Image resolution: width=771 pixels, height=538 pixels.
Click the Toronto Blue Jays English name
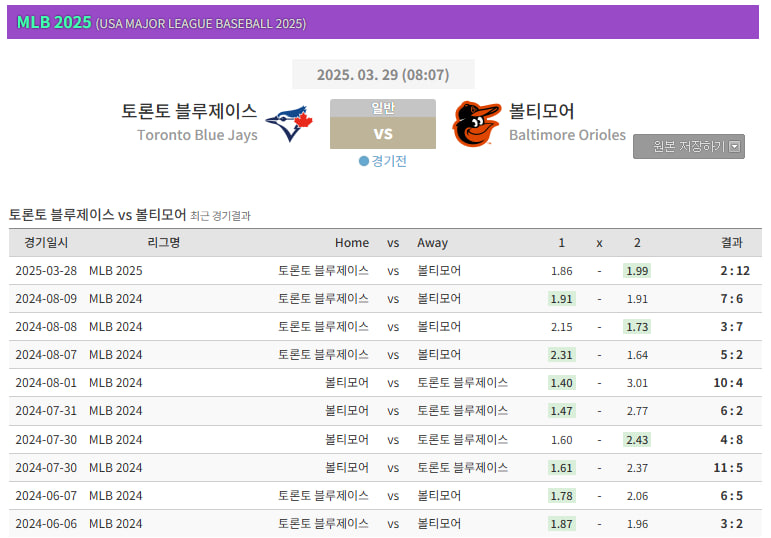point(197,135)
